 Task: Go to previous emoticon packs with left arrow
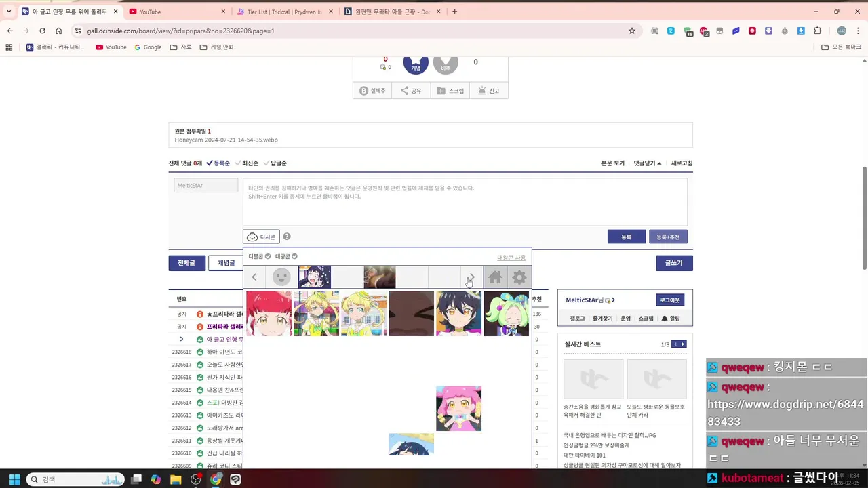click(x=254, y=277)
